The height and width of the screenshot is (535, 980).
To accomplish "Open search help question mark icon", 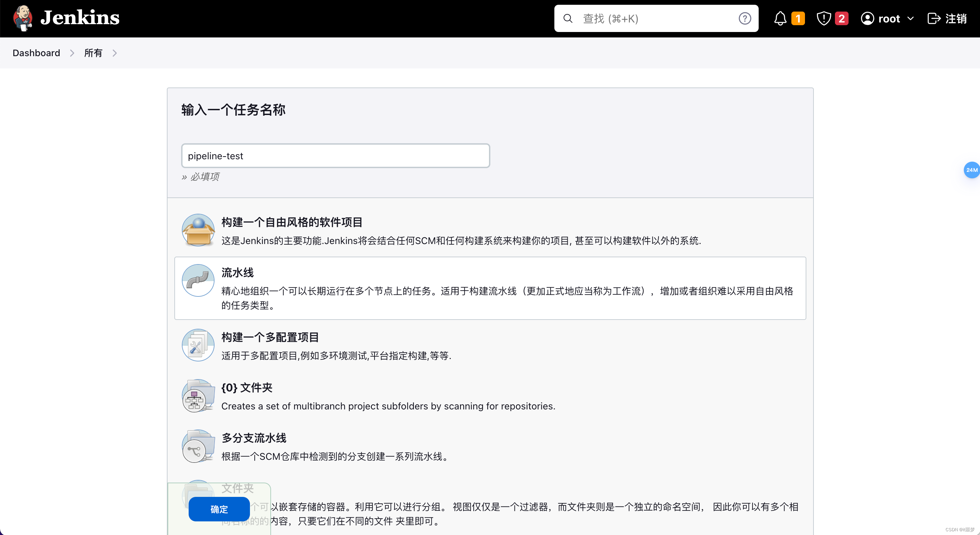I will pyautogui.click(x=744, y=18).
